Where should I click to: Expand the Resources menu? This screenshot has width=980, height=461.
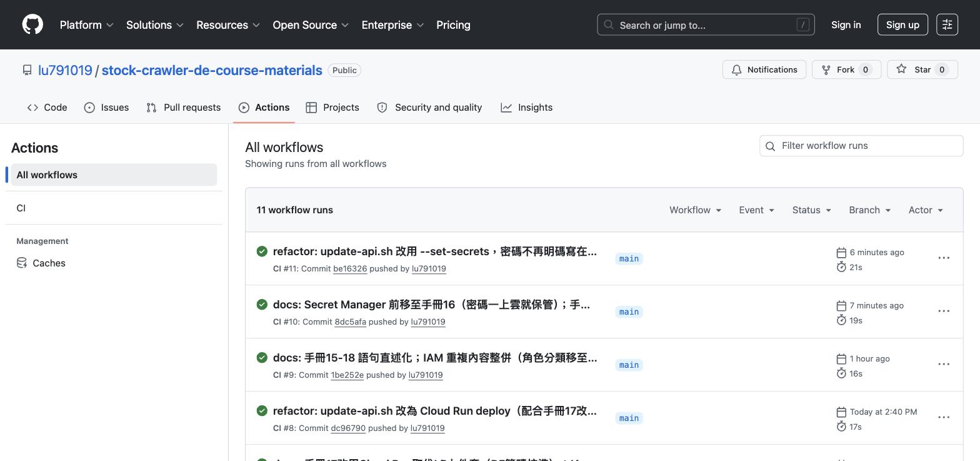(x=227, y=25)
